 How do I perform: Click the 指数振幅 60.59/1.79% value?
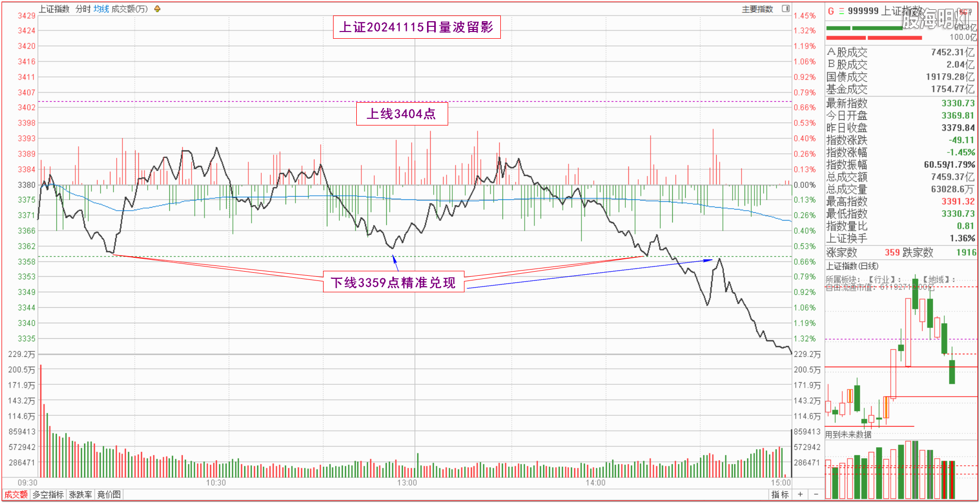950,165
